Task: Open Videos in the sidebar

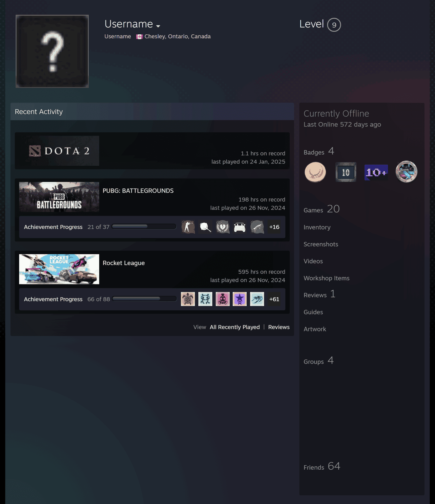Action: [x=313, y=261]
